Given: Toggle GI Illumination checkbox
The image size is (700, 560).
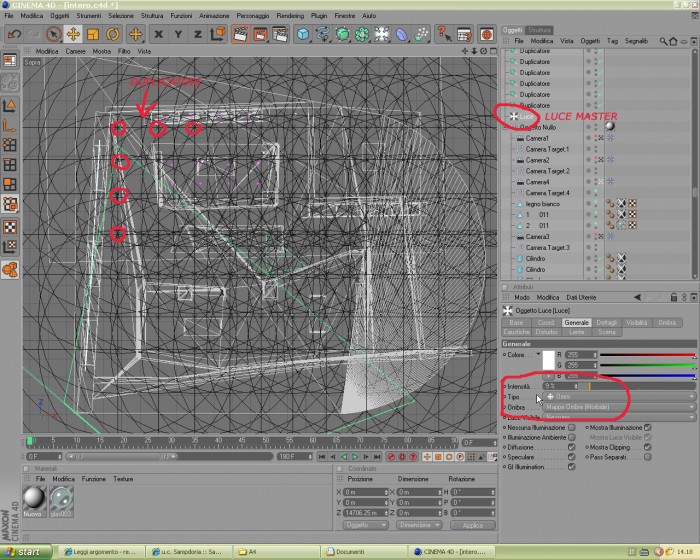Looking at the screenshot, I should tap(571, 467).
